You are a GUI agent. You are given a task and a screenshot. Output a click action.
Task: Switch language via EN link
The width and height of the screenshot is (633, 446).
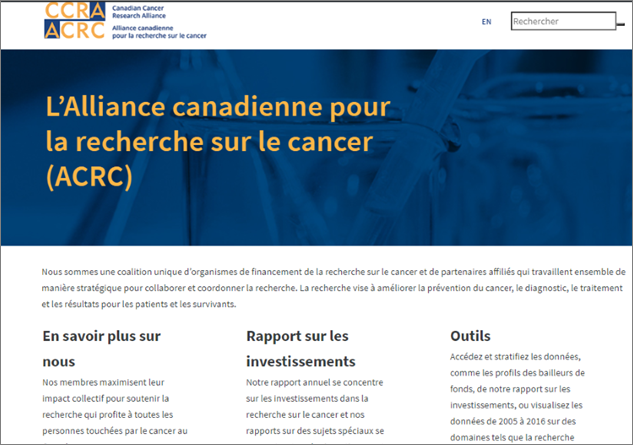486,22
